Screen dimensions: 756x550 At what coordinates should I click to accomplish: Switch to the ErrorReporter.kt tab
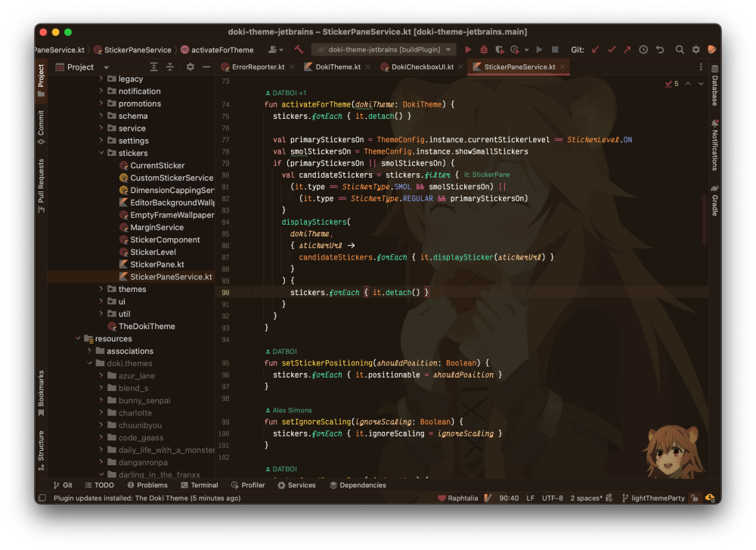coord(258,67)
